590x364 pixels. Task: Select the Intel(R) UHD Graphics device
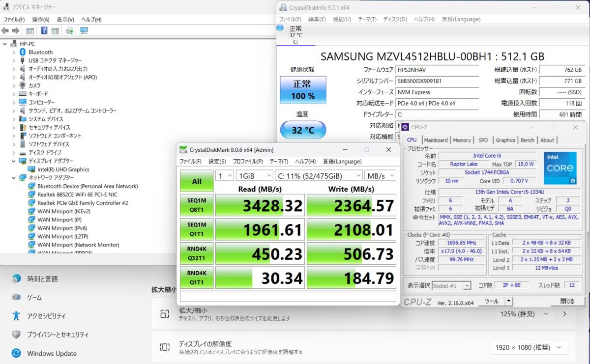tap(63, 169)
